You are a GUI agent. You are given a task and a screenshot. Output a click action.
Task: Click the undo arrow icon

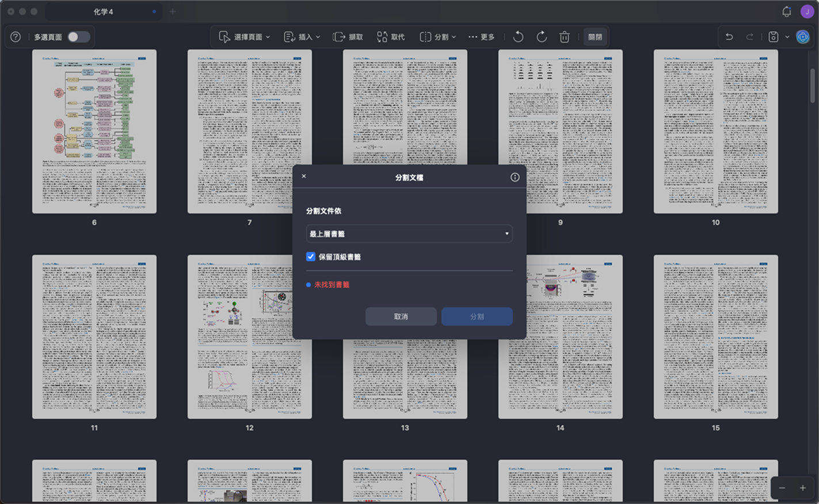tap(729, 37)
